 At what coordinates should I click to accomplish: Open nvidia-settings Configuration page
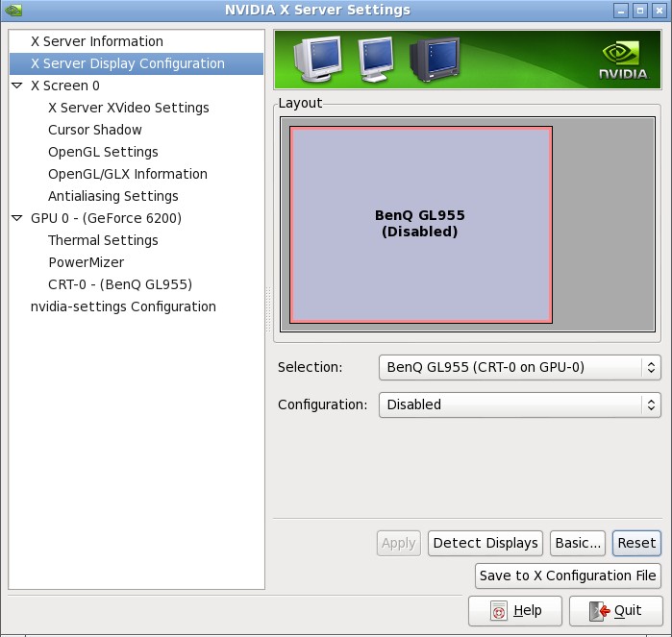coord(123,306)
